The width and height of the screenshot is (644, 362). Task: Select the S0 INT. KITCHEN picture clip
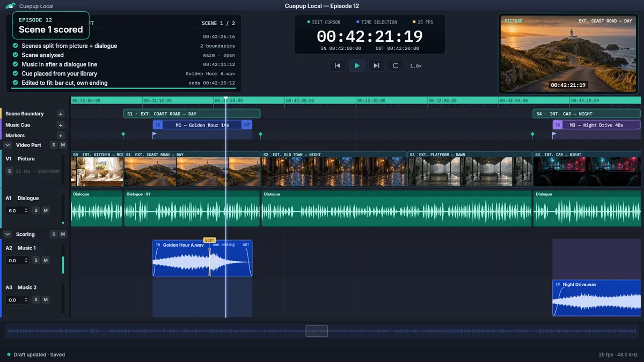click(x=97, y=169)
